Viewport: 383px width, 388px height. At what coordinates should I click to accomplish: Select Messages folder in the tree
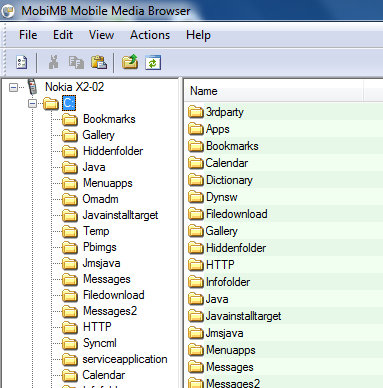(107, 279)
